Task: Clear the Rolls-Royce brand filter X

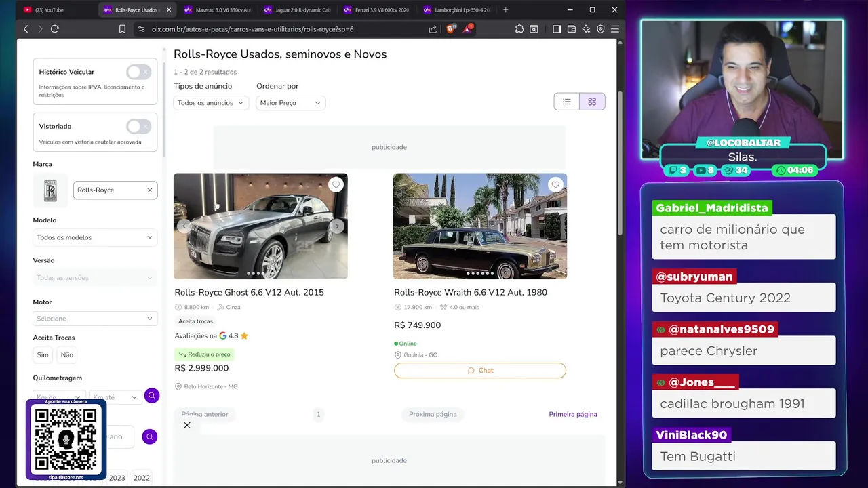Action: click(150, 190)
